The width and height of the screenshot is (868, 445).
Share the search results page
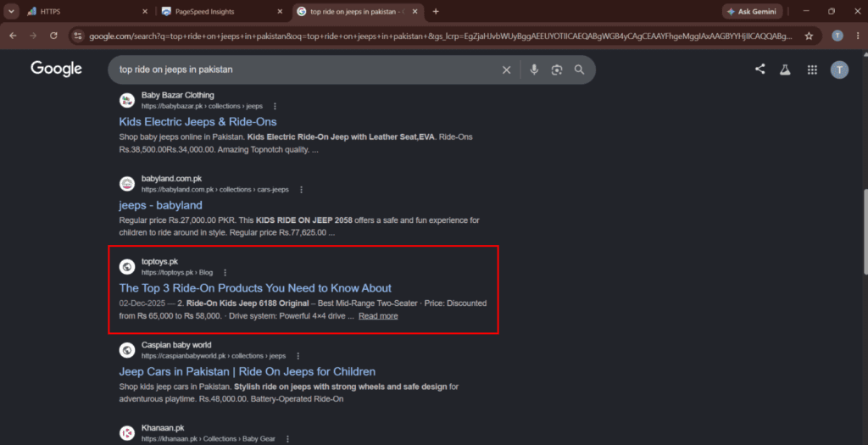click(x=760, y=70)
